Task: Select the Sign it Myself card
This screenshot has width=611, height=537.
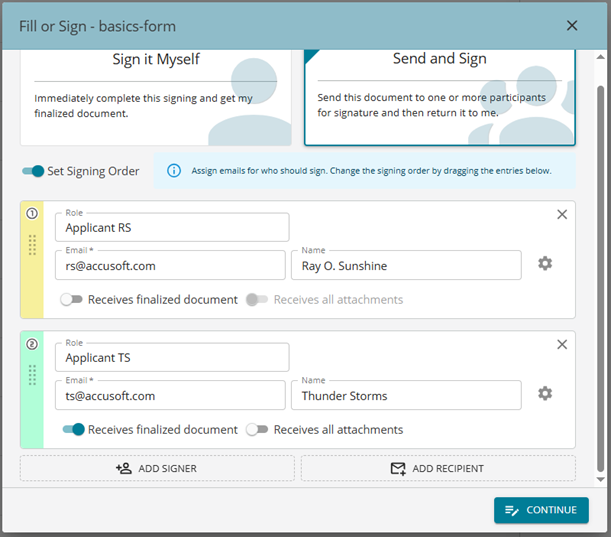Action: (x=156, y=97)
